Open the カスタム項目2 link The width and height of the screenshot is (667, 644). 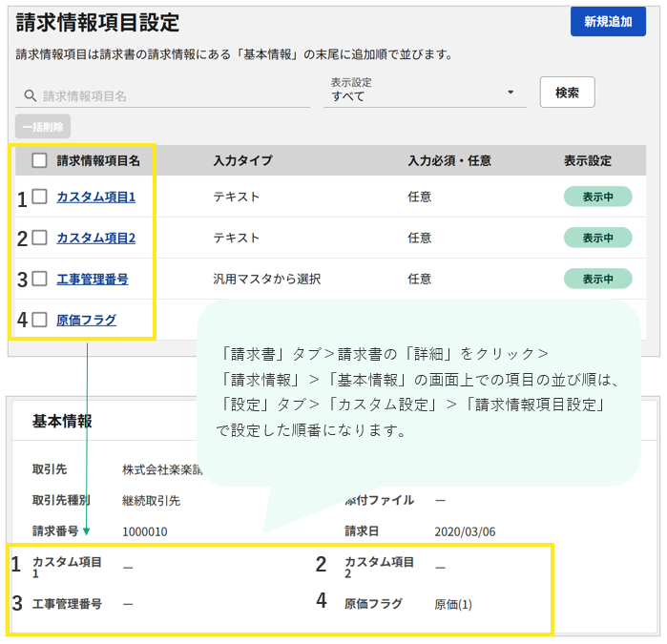click(96, 238)
